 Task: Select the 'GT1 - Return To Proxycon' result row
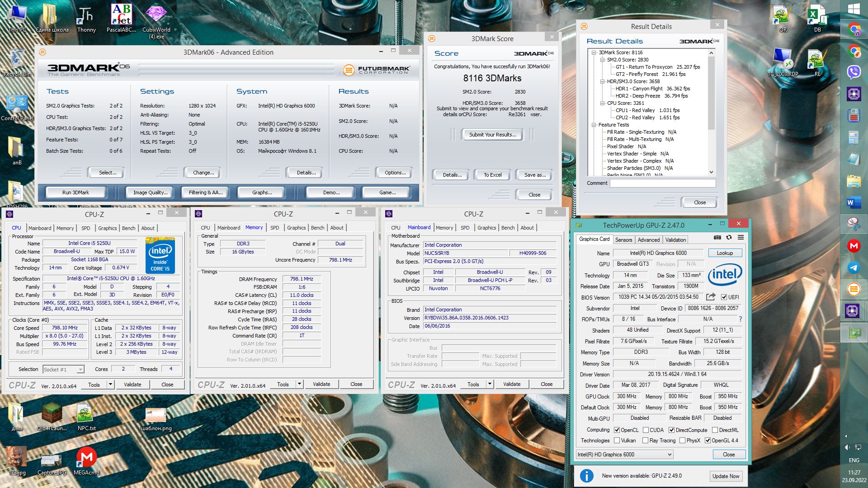pyautogui.click(x=657, y=67)
